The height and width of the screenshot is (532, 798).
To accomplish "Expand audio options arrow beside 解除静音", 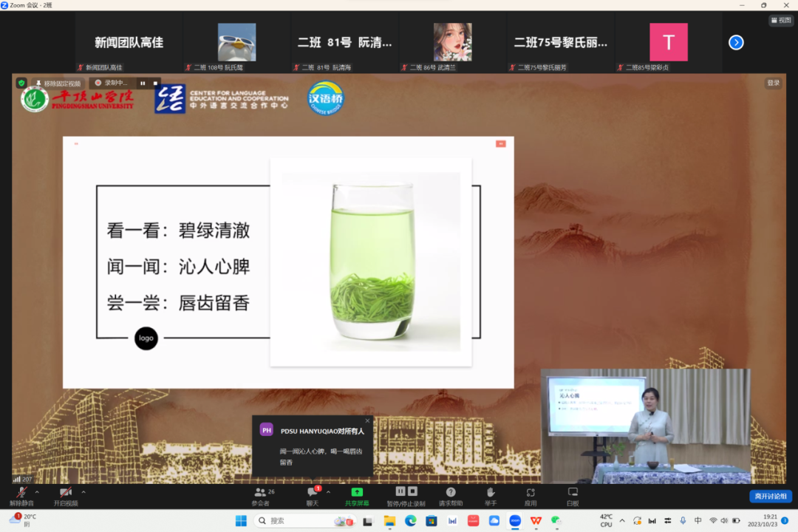I will [x=37, y=491].
